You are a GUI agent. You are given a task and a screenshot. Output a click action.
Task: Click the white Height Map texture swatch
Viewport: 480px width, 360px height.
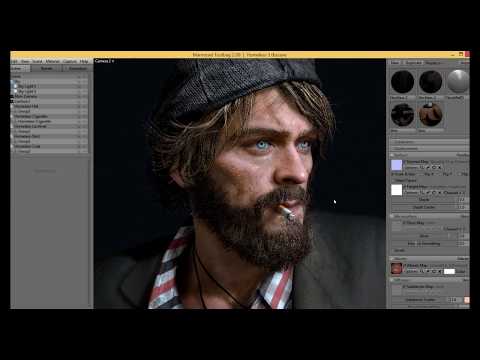[396, 190]
